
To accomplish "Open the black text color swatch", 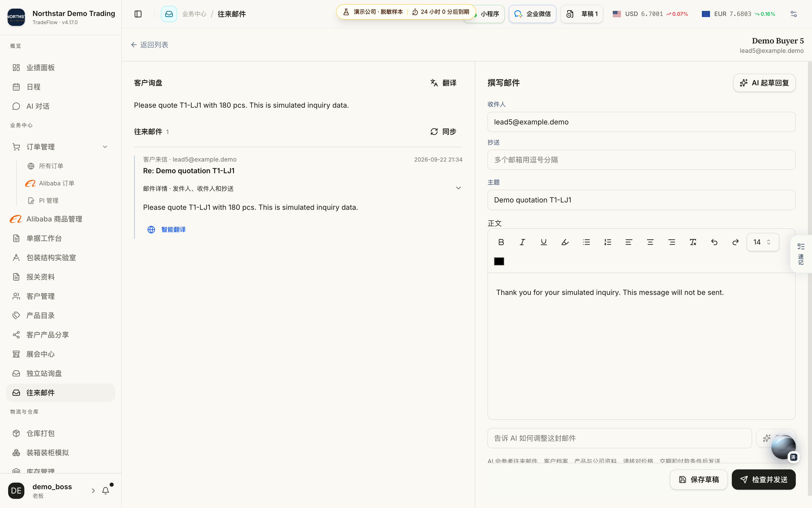I will click(x=499, y=261).
